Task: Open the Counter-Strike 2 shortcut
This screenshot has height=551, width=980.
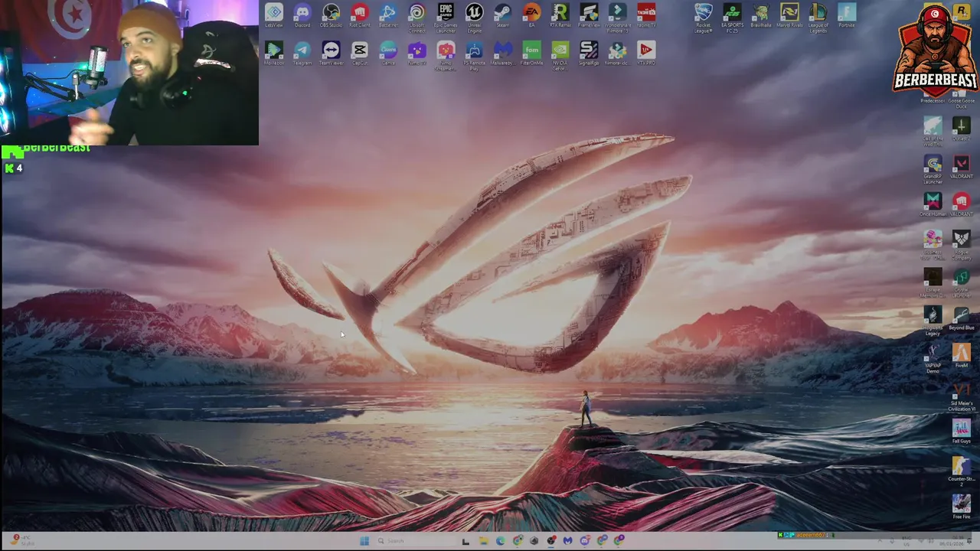Action: pyautogui.click(x=962, y=471)
